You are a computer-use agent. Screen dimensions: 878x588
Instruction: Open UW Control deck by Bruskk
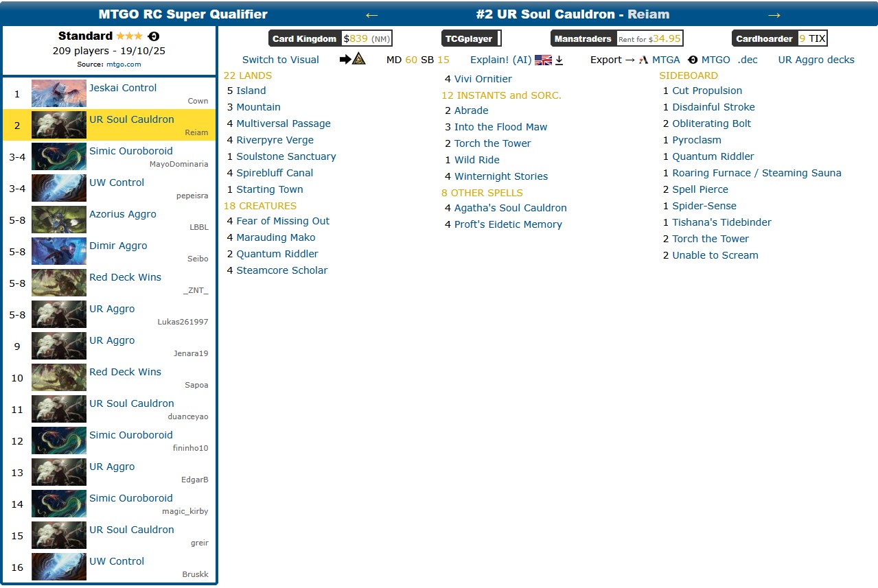pyautogui.click(x=117, y=561)
